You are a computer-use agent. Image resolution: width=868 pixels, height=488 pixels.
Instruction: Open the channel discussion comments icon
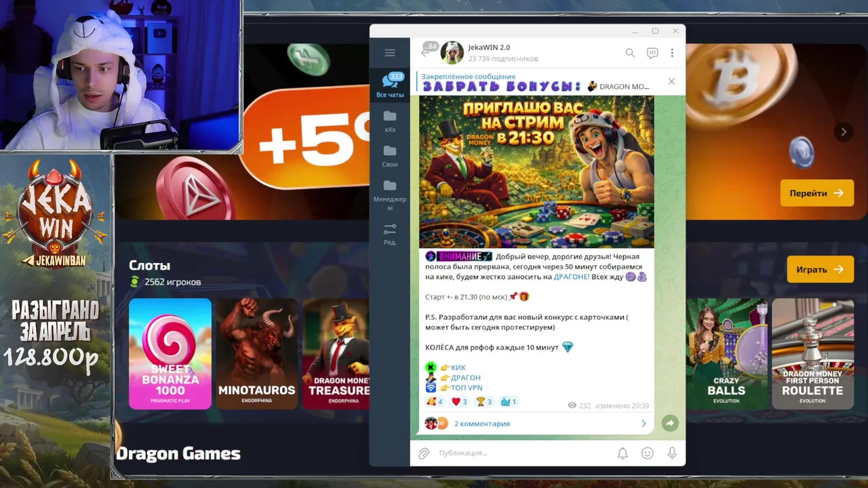(652, 53)
